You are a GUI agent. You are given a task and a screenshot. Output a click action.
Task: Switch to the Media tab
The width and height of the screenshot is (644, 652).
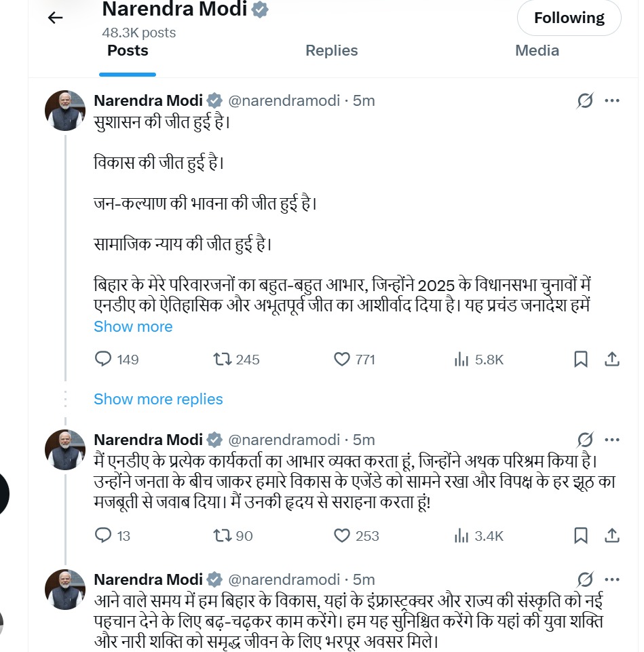point(537,51)
